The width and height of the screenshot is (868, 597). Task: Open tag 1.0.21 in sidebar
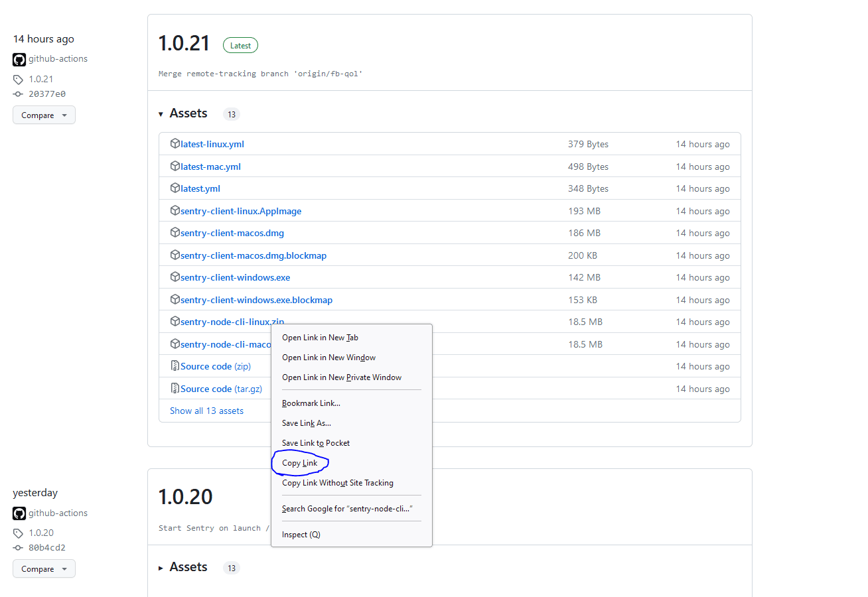pos(41,79)
